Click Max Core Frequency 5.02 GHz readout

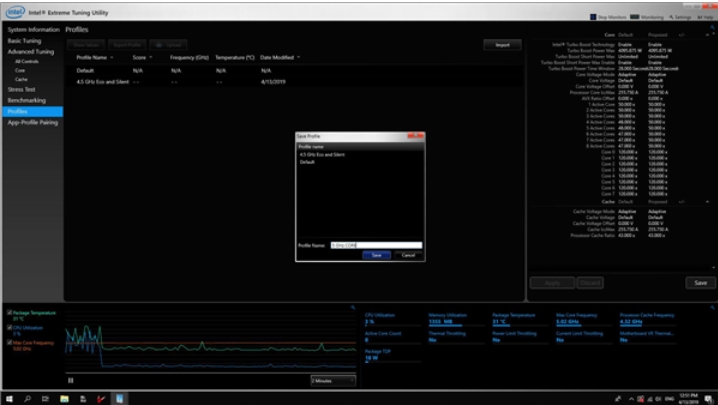coord(567,322)
